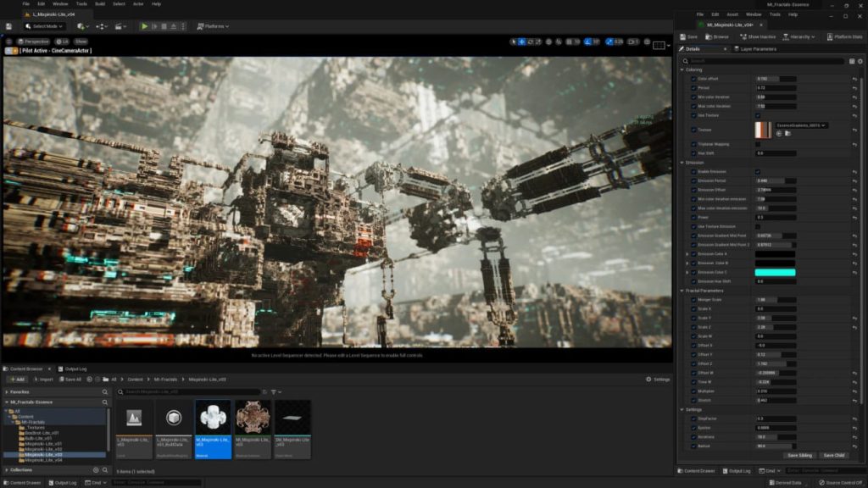This screenshot has height=488, width=868.
Task: Click browse-to-asset folder icon under Texture
Action: tap(787, 134)
